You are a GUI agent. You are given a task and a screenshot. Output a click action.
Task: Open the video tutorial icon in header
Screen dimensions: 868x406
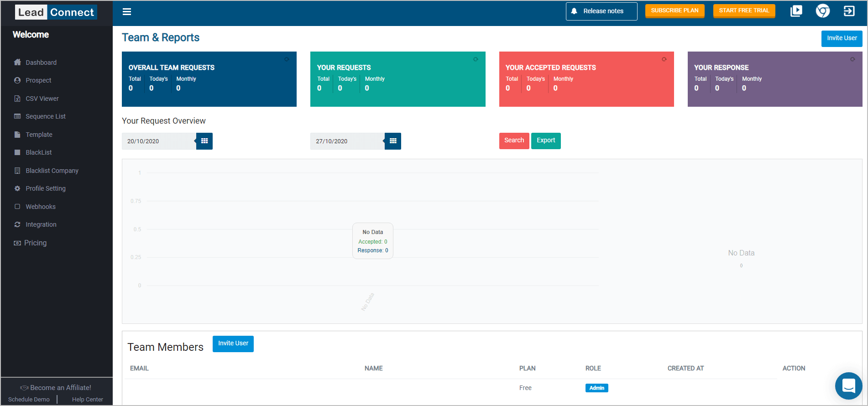pos(796,11)
